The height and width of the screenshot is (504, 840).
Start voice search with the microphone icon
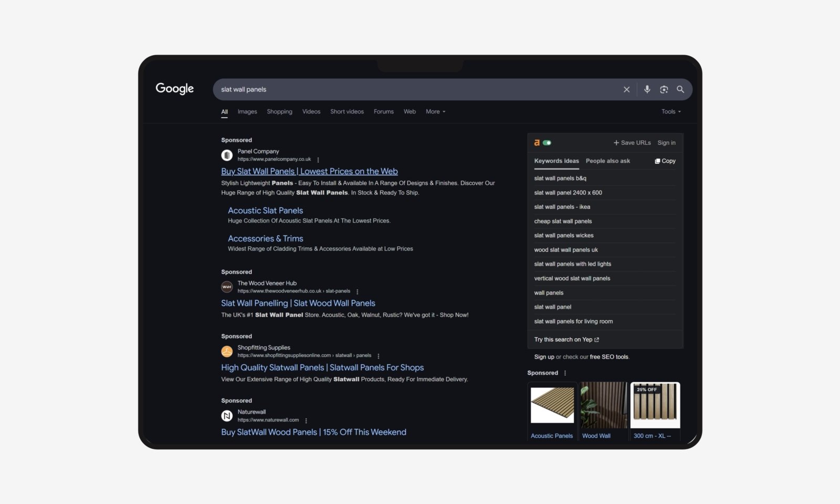pos(647,89)
